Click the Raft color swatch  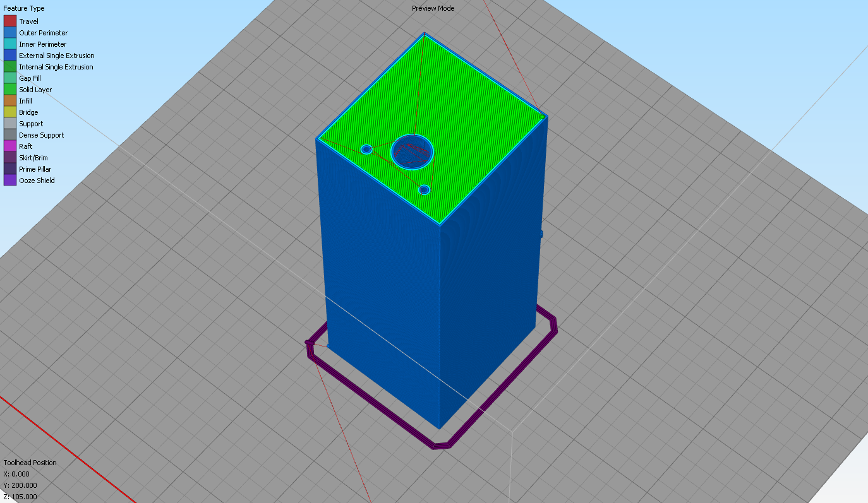(x=9, y=146)
